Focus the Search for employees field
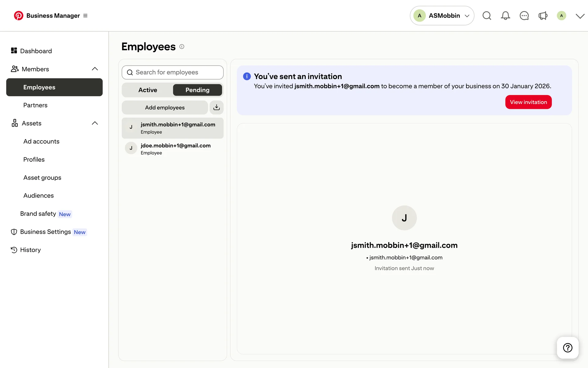 coord(173,72)
